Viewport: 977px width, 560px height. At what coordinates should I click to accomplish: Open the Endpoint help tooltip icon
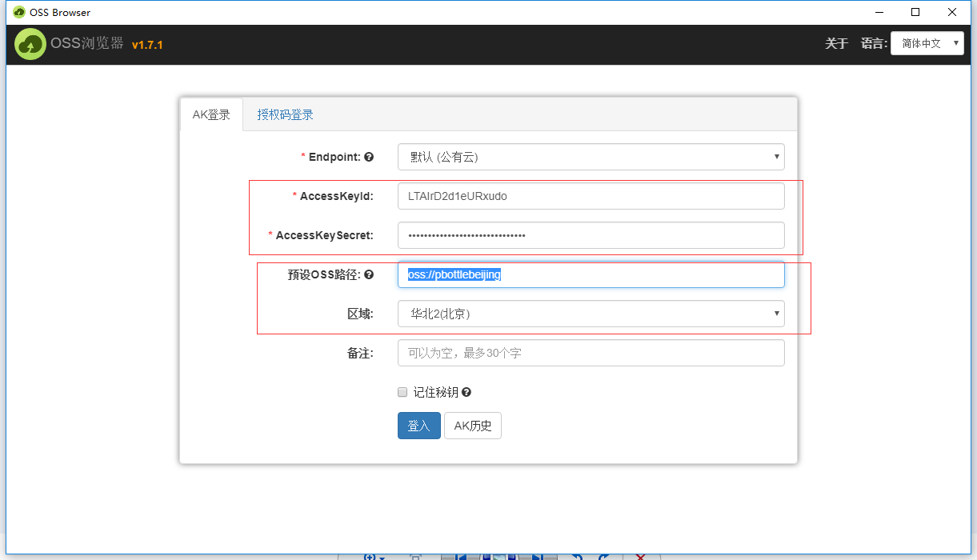pos(369,157)
